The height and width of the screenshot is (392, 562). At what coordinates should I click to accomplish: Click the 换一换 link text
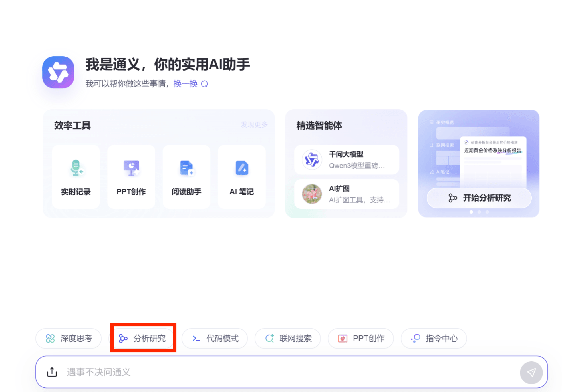click(x=185, y=84)
